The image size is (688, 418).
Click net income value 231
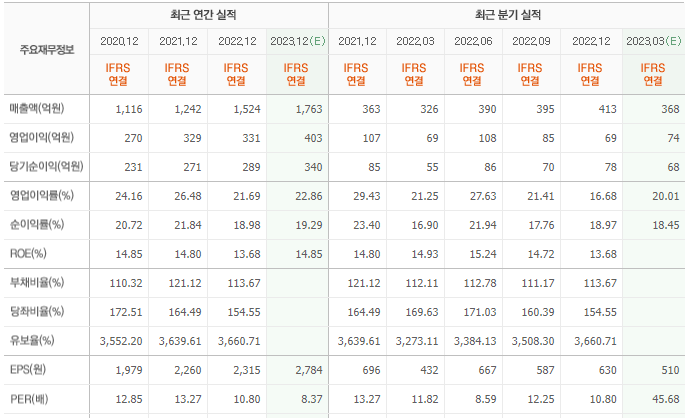(133, 167)
